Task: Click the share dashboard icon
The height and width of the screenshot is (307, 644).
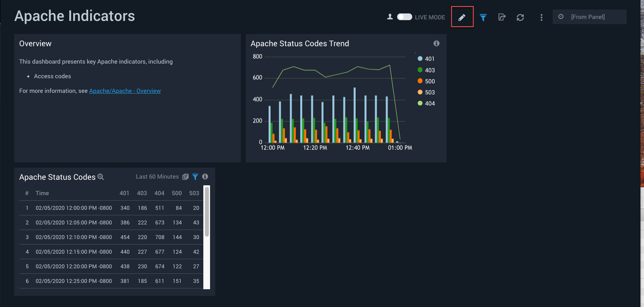Action: pos(502,17)
